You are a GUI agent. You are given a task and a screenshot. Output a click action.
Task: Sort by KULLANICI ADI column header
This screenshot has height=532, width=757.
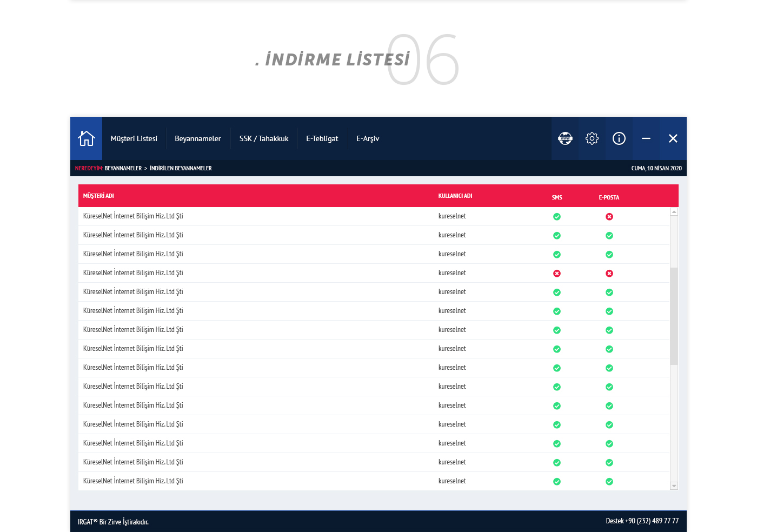(x=455, y=196)
